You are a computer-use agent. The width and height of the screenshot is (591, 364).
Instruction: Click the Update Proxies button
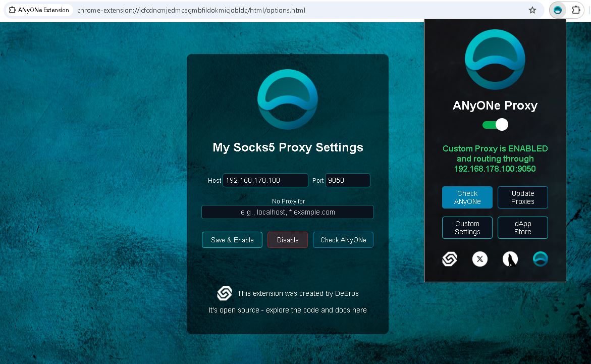point(522,197)
